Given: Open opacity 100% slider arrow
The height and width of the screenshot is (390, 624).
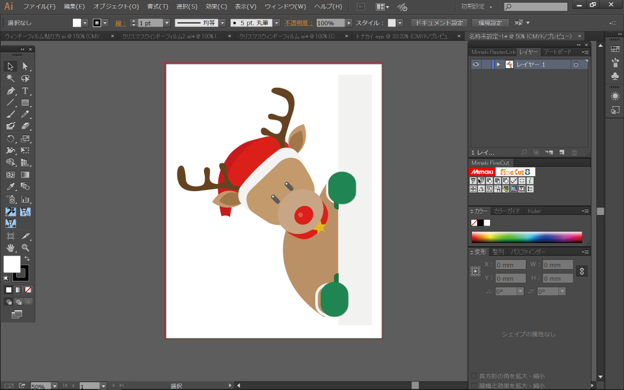Looking at the screenshot, I should click(349, 23).
